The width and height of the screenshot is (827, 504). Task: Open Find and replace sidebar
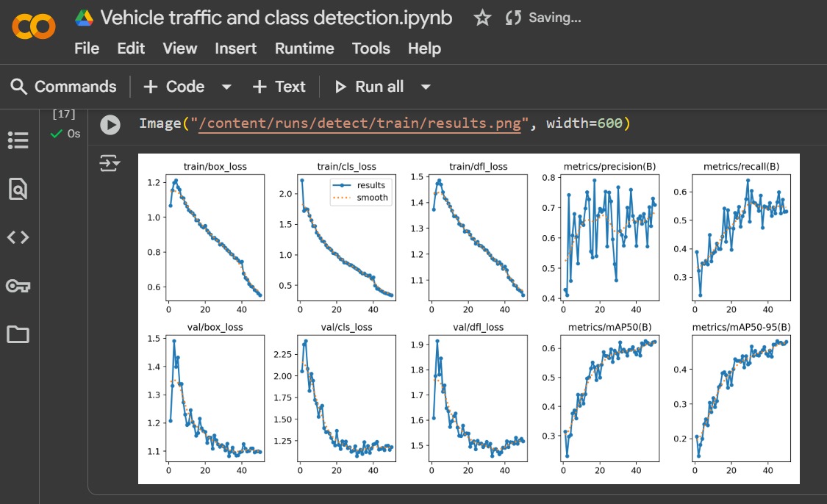[18, 189]
